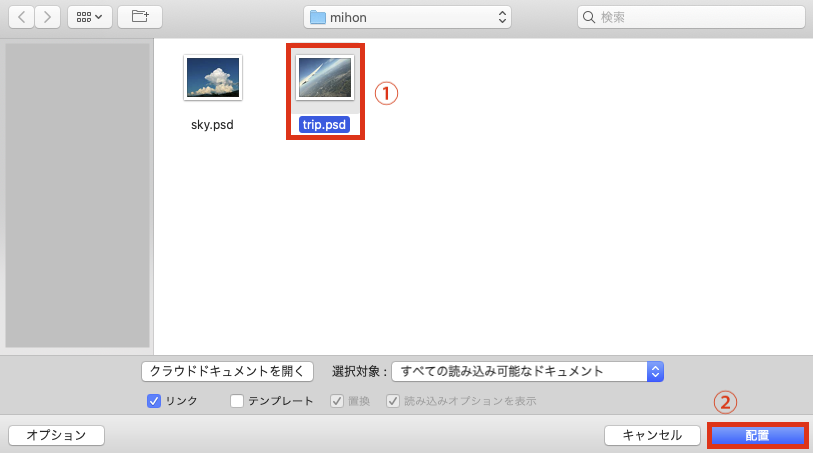Open the 選択対象 document type dropdown

pyautogui.click(x=527, y=371)
